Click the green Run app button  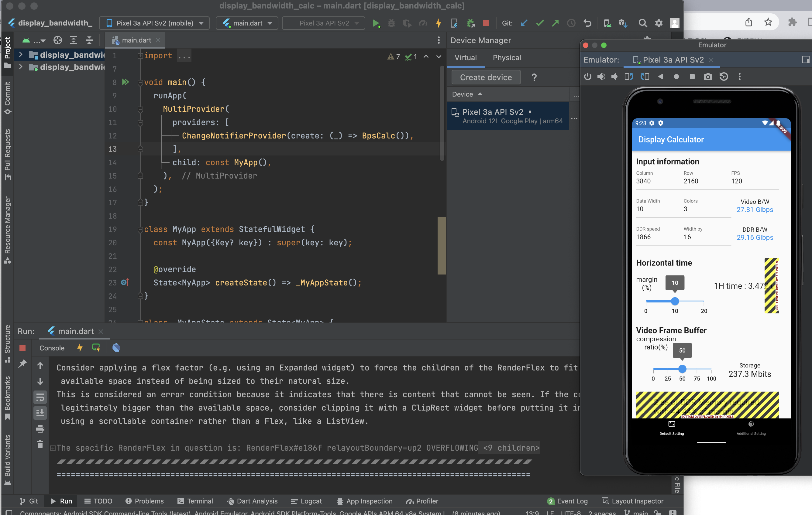[375, 23]
